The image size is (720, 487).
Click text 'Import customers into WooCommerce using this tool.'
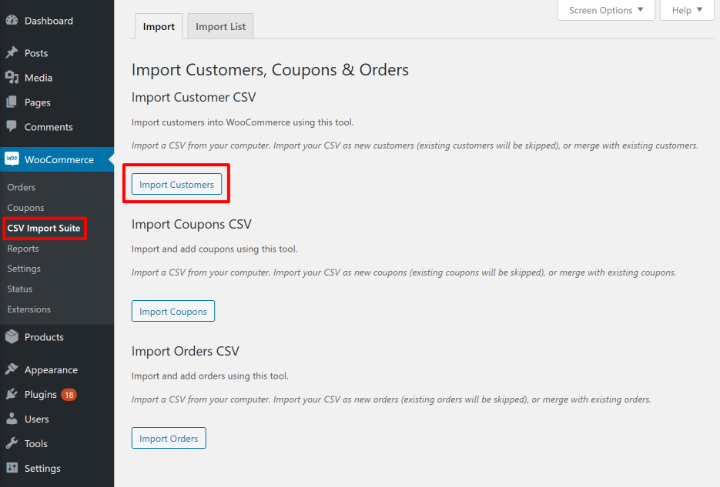[x=242, y=123]
